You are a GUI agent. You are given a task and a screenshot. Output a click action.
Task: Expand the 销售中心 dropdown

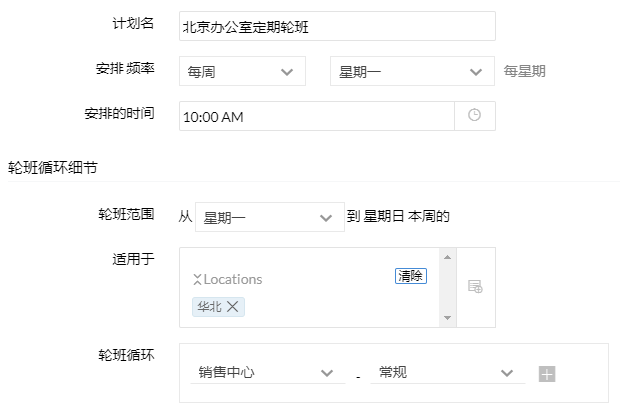(265, 373)
